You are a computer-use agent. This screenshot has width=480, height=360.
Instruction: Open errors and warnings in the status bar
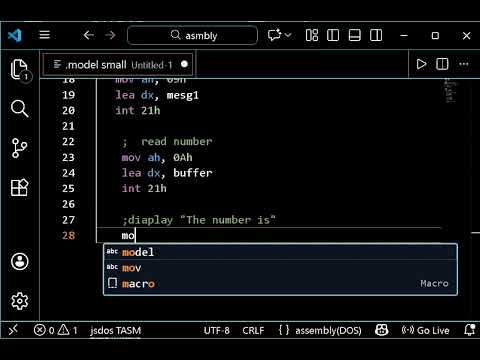(x=56, y=330)
